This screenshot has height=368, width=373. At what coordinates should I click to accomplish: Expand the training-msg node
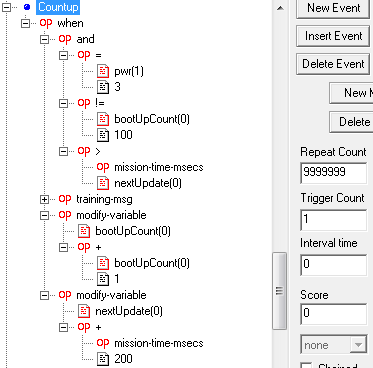[44, 199]
